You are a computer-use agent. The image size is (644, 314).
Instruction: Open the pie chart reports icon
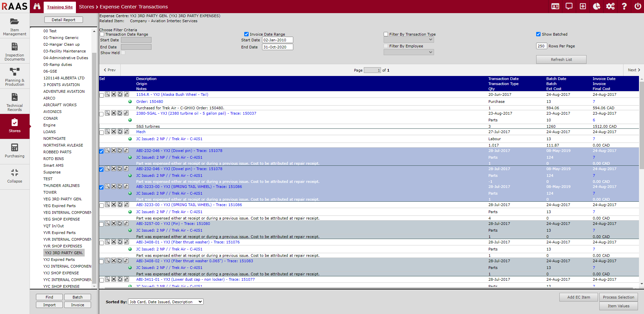tap(597, 6)
